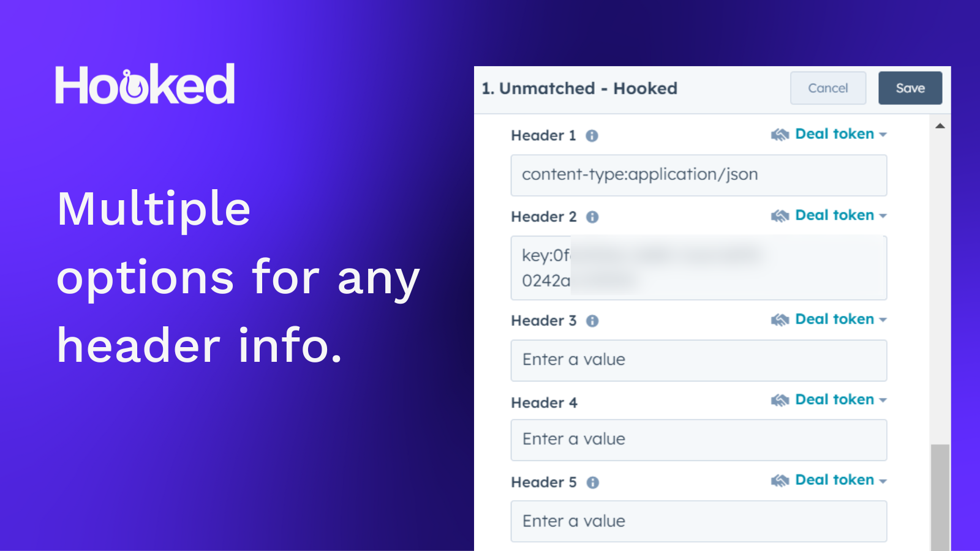Save the Unmatched - Hooked configuration
This screenshot has width=980, height=551.
point(910,88)
